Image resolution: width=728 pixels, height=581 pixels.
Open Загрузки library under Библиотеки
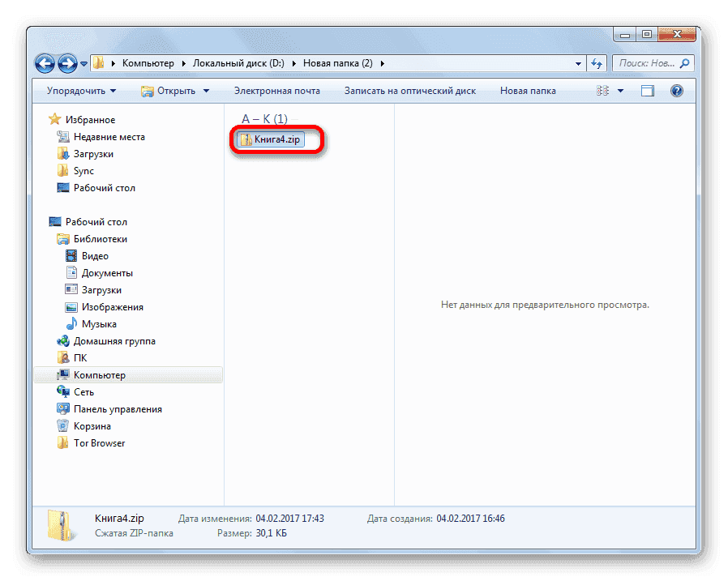point(101,290)
